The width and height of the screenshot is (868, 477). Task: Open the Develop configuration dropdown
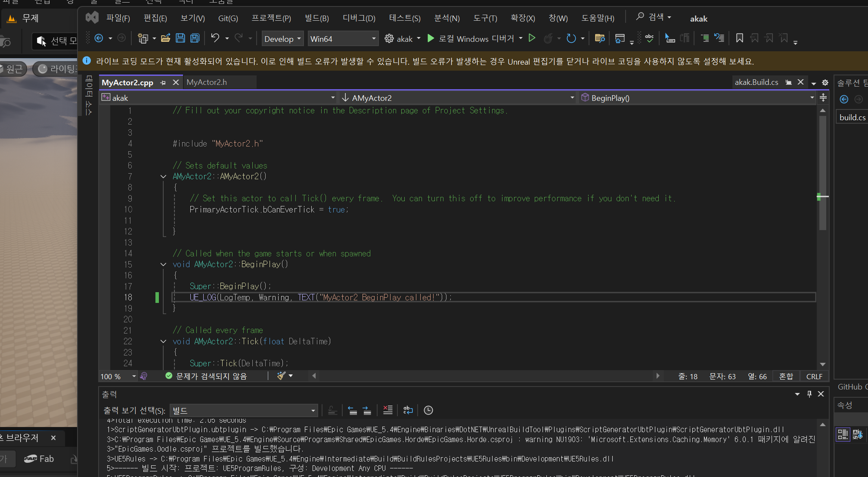point(282,39)
